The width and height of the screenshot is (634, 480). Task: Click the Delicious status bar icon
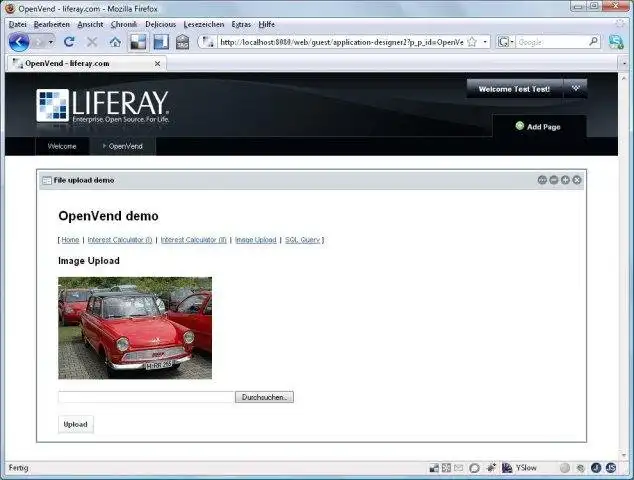point(434,468)
